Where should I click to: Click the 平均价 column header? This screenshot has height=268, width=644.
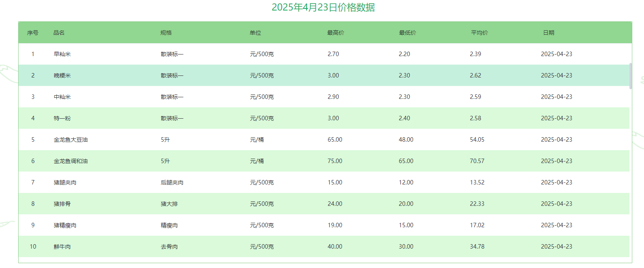coord(480,33)
